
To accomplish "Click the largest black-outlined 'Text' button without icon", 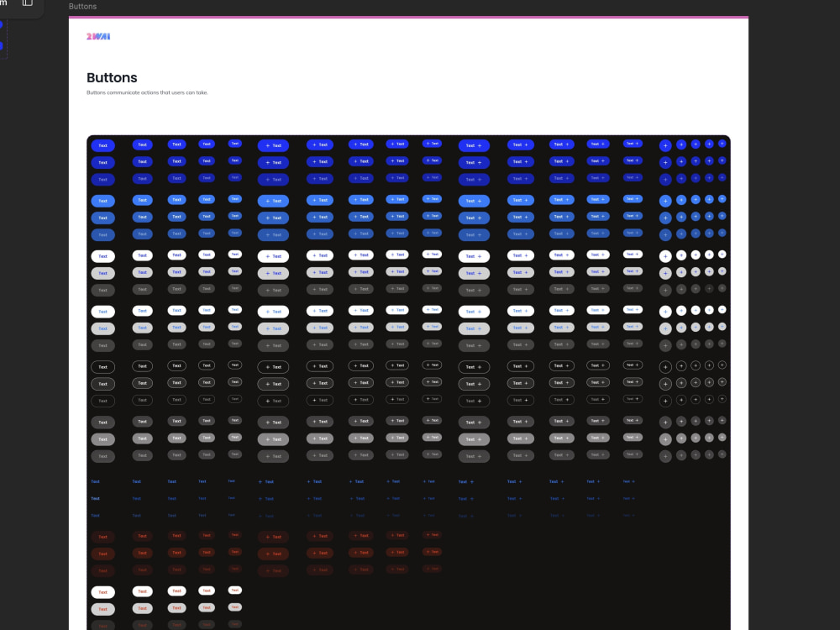I will 102,367.
